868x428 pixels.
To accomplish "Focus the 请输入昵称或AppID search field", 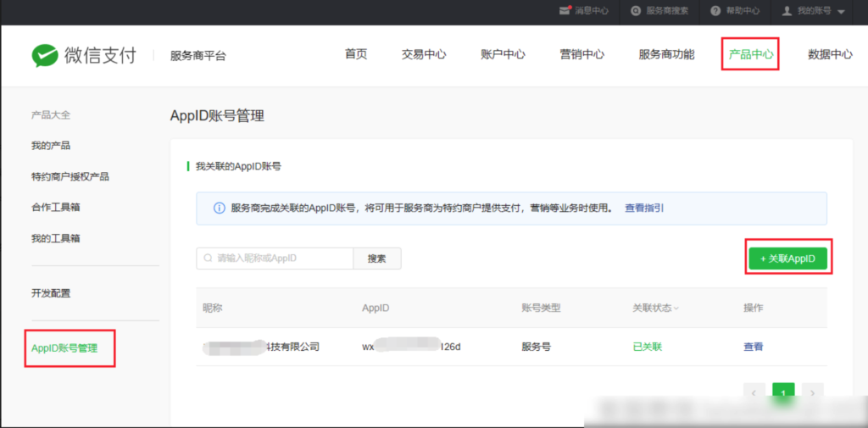I will pos(280,258).
